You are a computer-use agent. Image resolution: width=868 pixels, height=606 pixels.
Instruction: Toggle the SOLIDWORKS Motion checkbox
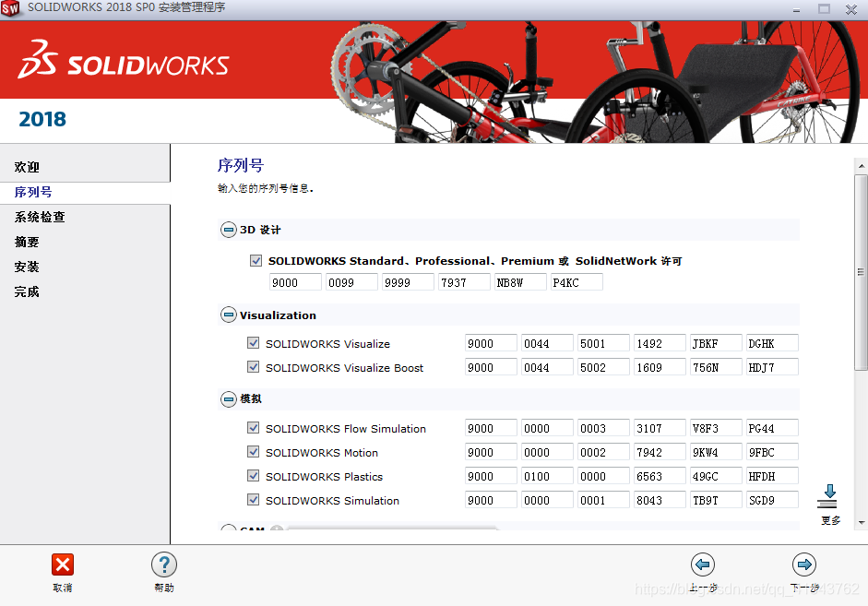tap(253, 452)
